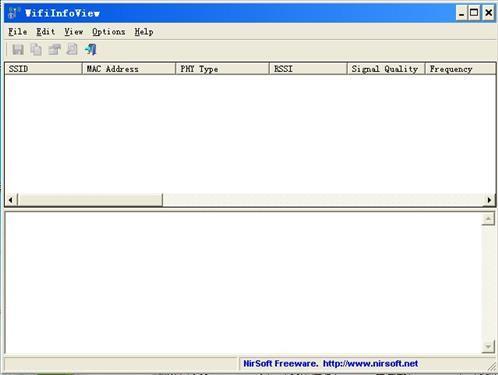Sort by the PHY Type column header
The image size is (498, 375).
pos(222,69)
